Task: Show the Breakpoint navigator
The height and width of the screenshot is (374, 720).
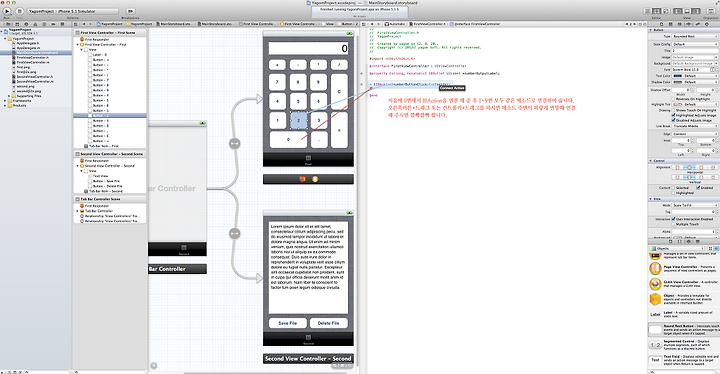Action: click(54, 24)
